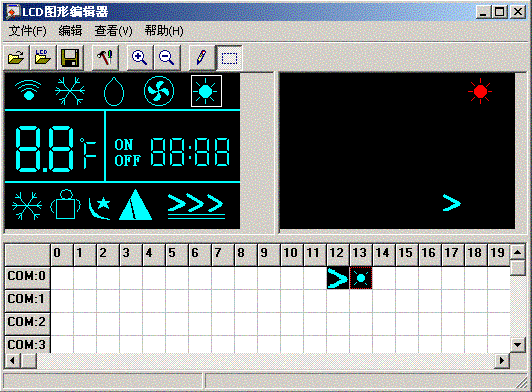Viewport: 532px width, 392px height.
Task: Open the hammer settings tool
Action: tap(105, 57)
